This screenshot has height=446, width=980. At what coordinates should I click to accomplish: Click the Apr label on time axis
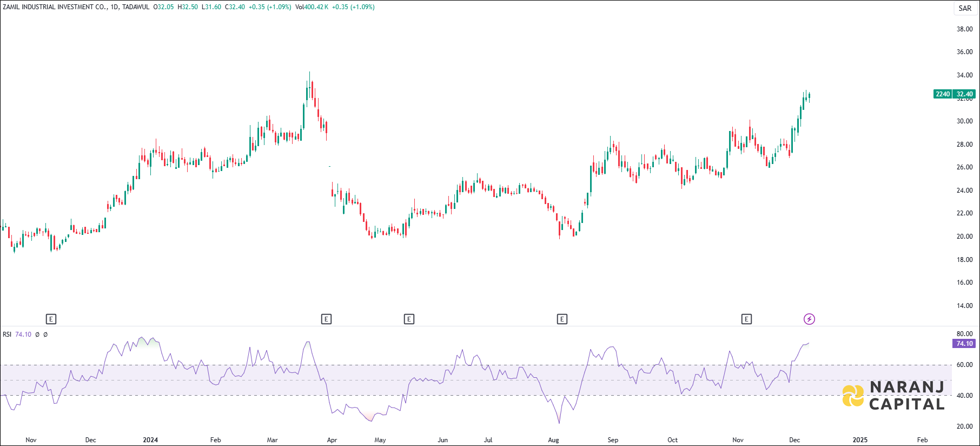pyautogui.click(x=332, y=440)
